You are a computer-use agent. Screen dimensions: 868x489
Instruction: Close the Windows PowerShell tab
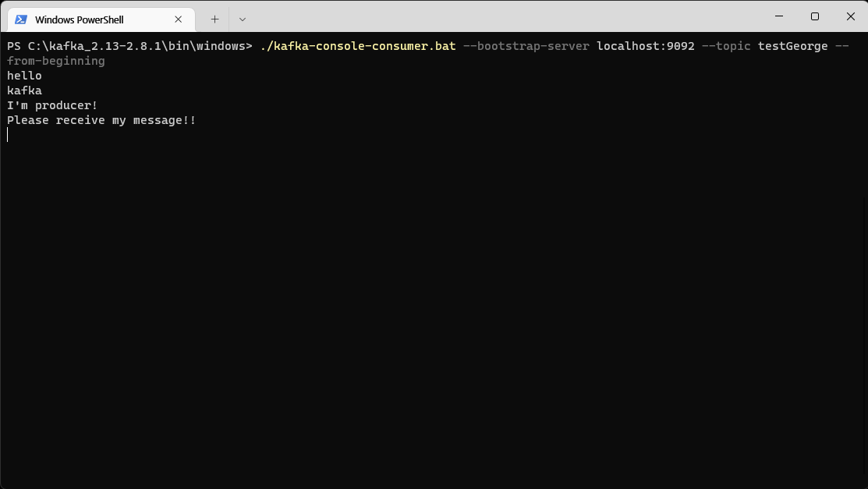[x=179, y=19]
